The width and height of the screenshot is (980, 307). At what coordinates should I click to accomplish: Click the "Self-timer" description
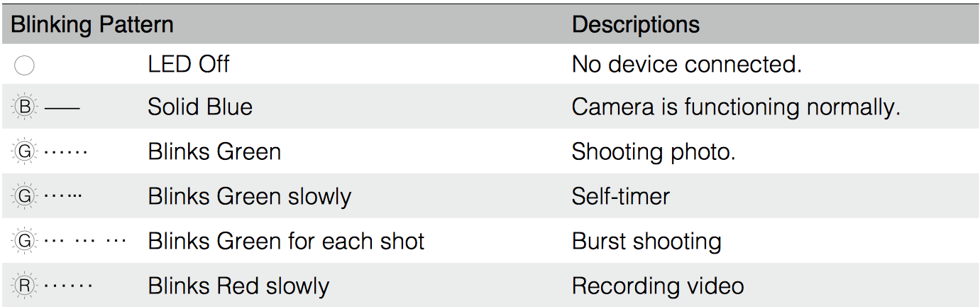620,195
